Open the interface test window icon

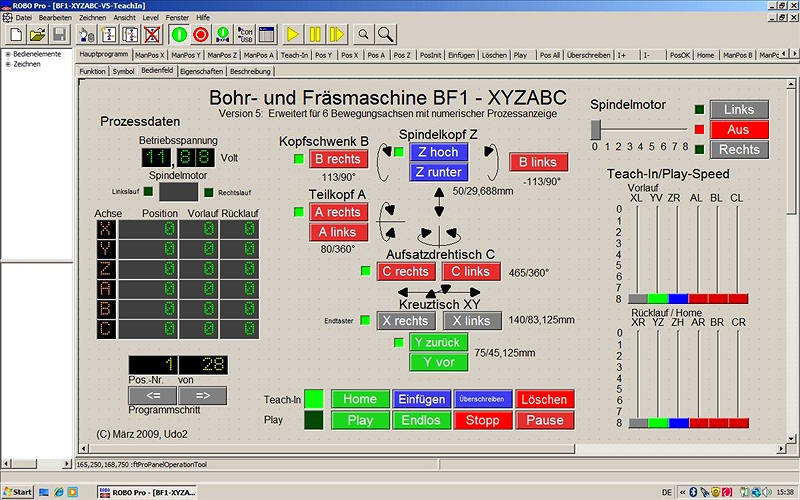pos(266,35)
